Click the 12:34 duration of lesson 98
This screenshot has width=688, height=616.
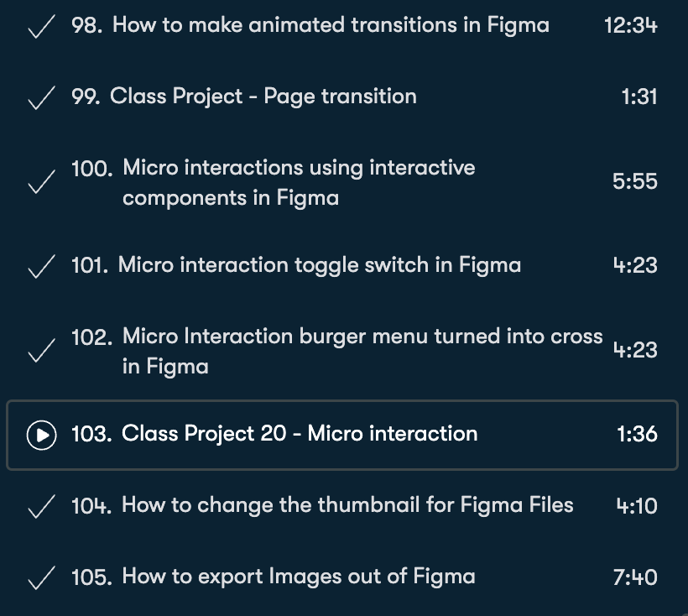pyautogui.click(x=630, y=25)
